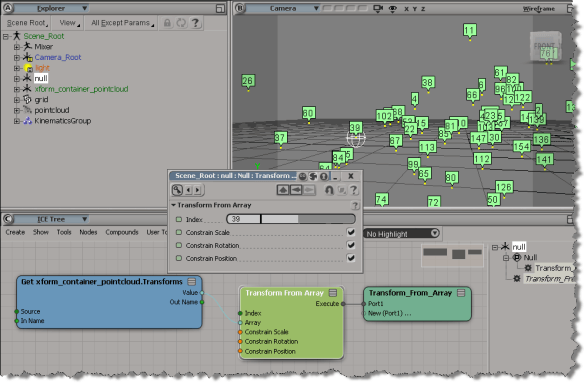Toggle the Constrain Rotation checkbox
The width and height of the screenshot is (584, 383).
click(351, 245)
